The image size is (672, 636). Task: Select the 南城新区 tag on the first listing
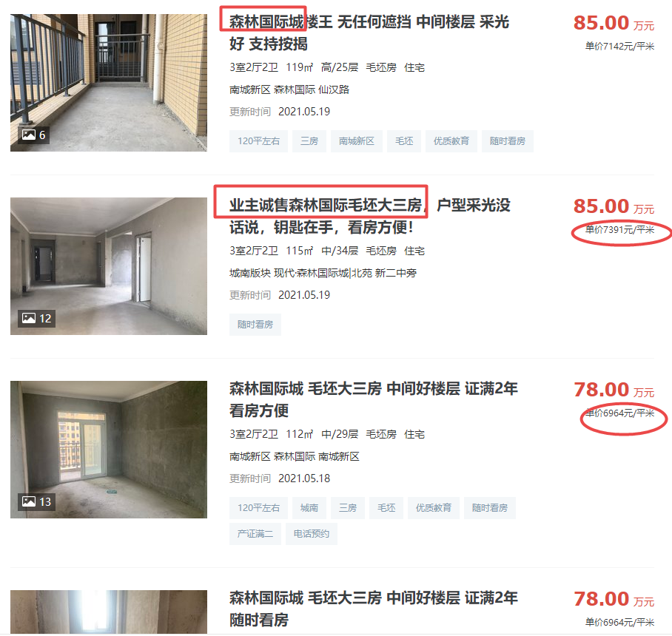[x=357, y=141]
